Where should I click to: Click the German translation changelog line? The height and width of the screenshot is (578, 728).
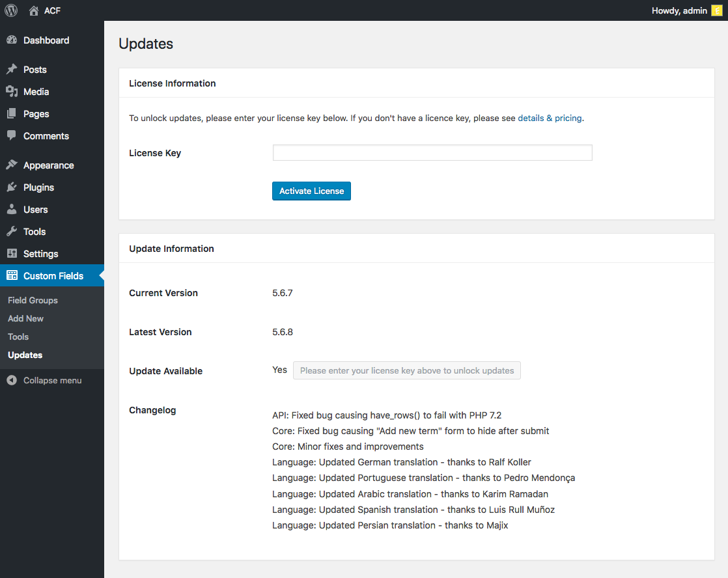coord(402,462)
